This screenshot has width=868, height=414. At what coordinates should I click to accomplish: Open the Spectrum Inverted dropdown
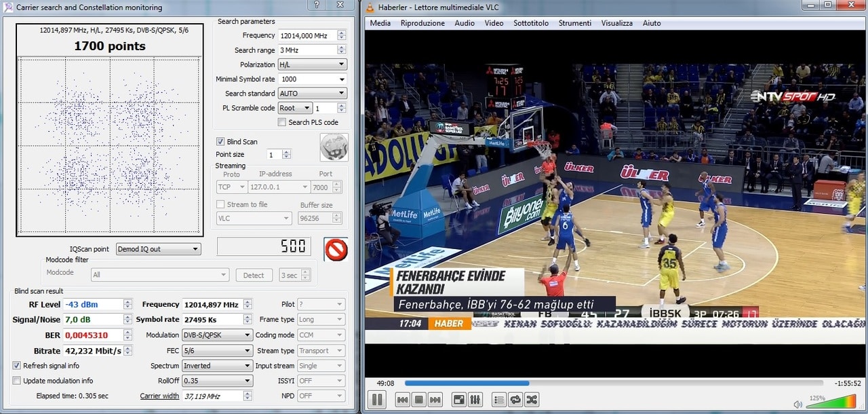point(217,366)
